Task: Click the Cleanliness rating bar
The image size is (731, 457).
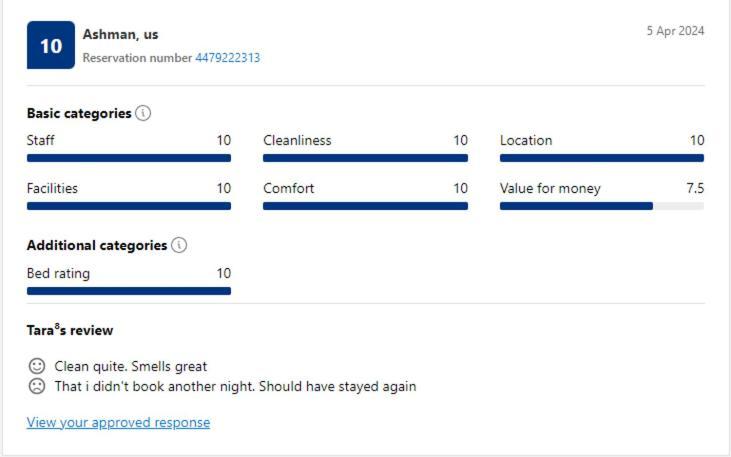Action: 366,158
